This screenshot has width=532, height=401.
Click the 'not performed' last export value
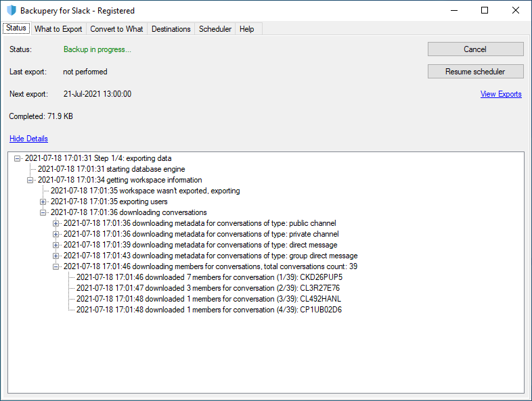(85, 72)
